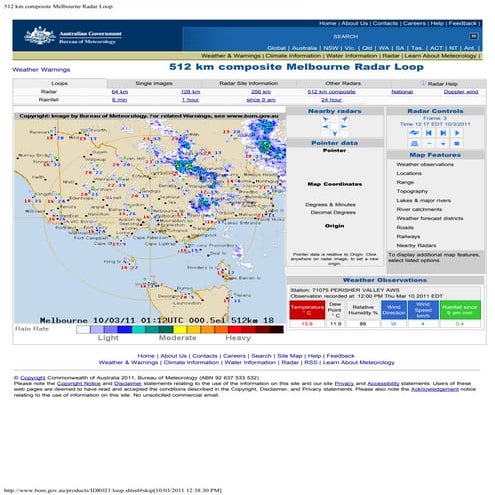
Task: Select the 64 km radar link
Action: [120, 92]
